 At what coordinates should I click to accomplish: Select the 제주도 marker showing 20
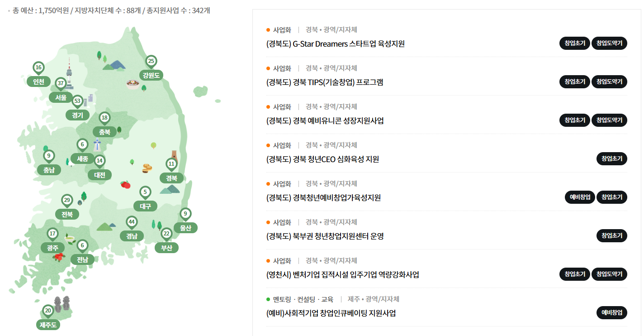point(47,311)
